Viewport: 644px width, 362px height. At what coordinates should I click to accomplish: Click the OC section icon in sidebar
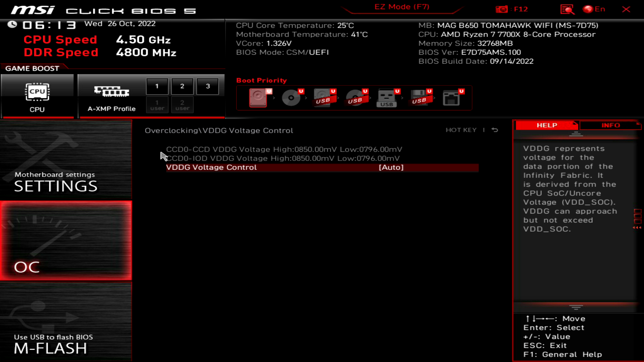pyautogui.click(x=66, y=240)
